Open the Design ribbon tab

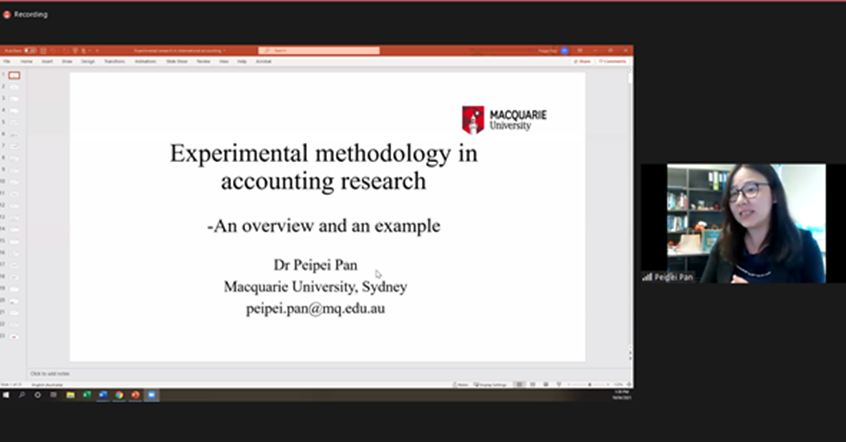click(x=88, y=61)
